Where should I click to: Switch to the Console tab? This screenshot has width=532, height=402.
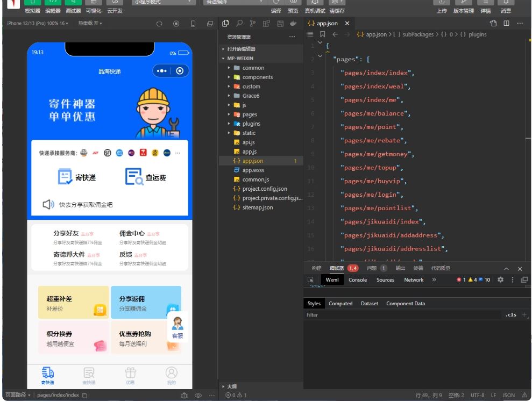(358, 280)
